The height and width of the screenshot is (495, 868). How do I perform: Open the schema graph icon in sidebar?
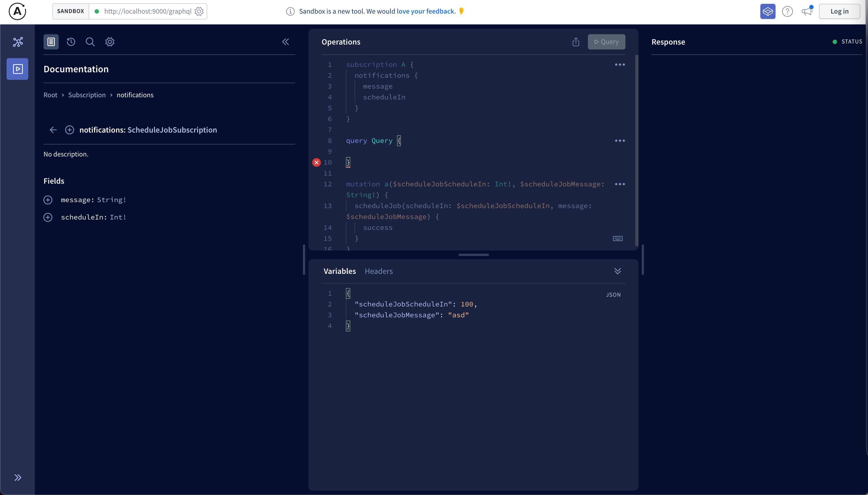pyautogui.click(x=18, y=42)
